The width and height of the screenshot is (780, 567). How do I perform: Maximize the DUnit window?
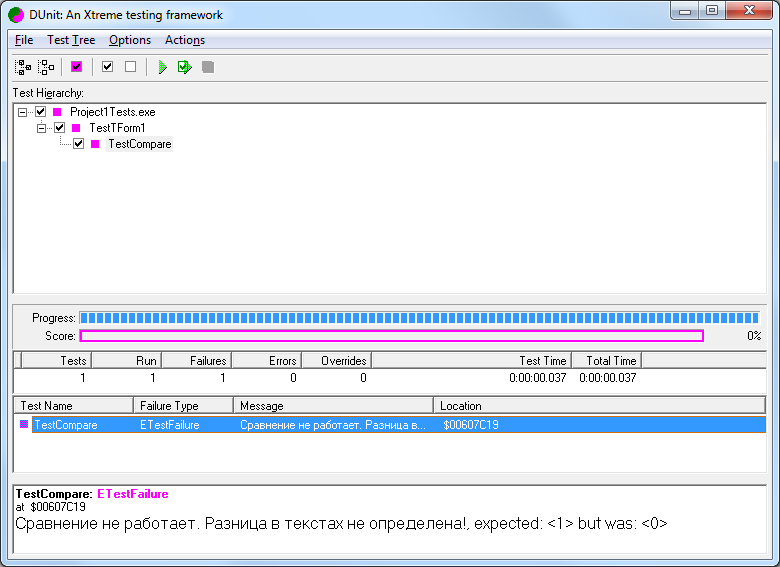tap(712, 10)
